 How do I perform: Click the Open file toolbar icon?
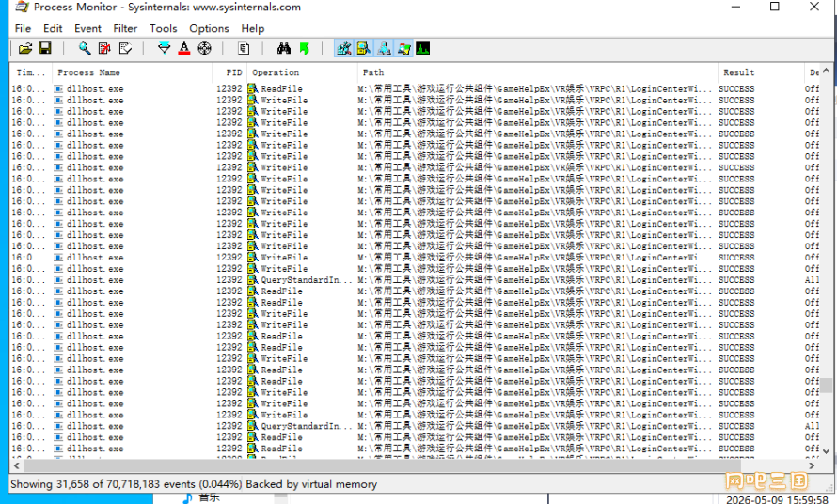point(24,49)
